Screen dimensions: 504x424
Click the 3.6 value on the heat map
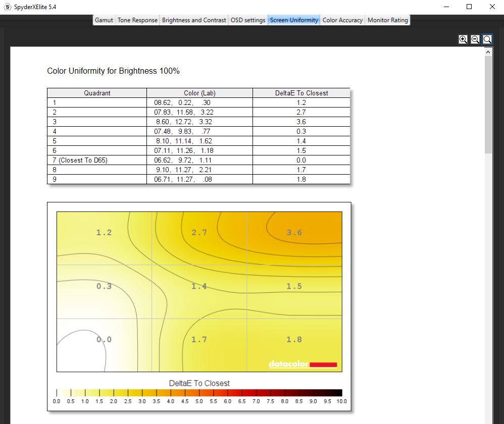click(294, 233)
